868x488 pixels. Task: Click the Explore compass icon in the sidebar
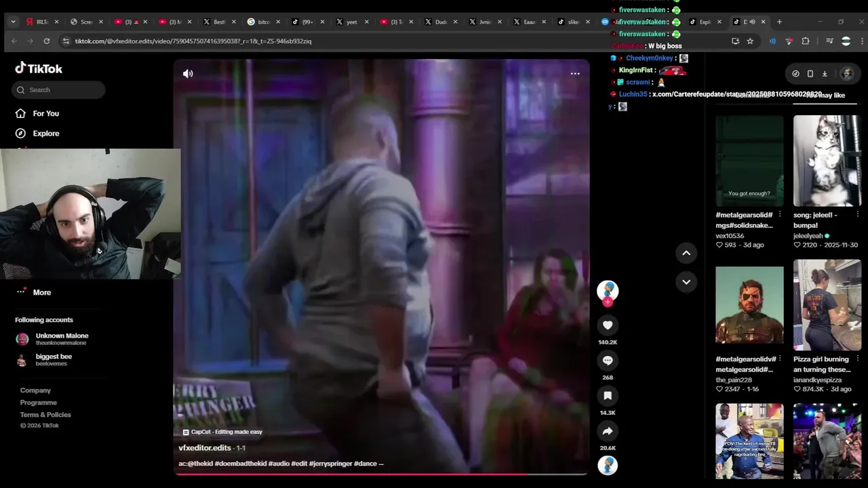(20, 134)
